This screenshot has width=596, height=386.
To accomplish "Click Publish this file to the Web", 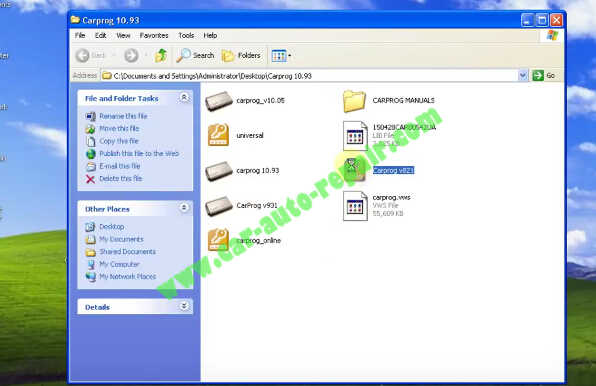I will 139,153.
